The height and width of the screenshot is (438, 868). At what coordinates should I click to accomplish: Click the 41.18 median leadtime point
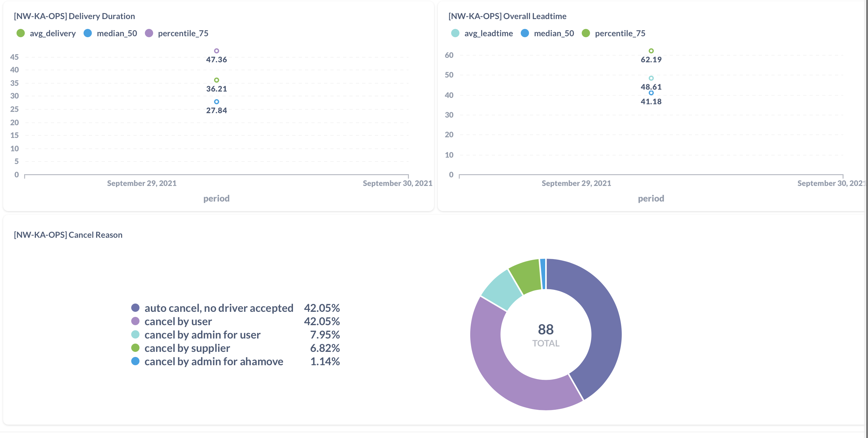[651, 93]
